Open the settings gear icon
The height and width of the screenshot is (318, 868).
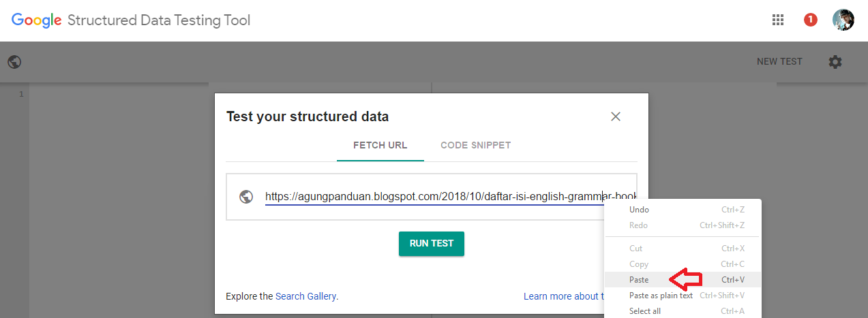coord(835,62)
